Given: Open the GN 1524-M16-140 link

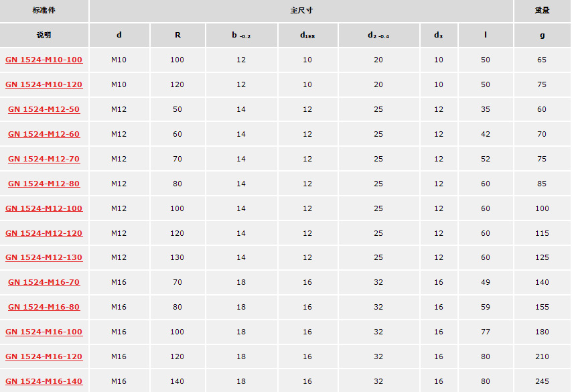Looking at the screenshot, I should pyautogui.click(x=44, y=382).
